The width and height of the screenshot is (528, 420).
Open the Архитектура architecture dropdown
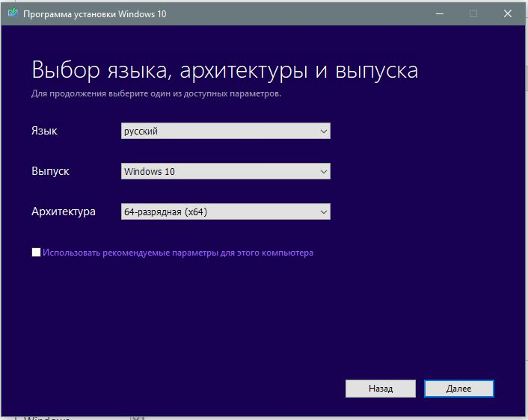click(226, 211)
